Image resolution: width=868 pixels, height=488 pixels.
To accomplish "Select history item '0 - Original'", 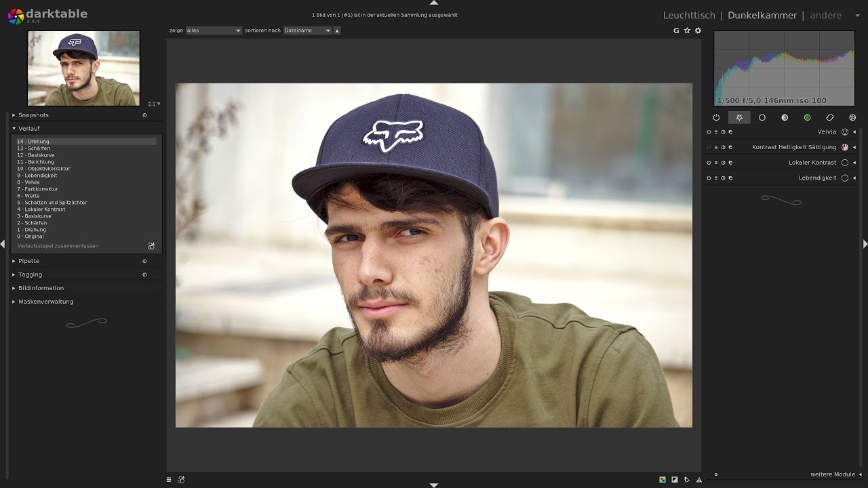I will 87,237.
